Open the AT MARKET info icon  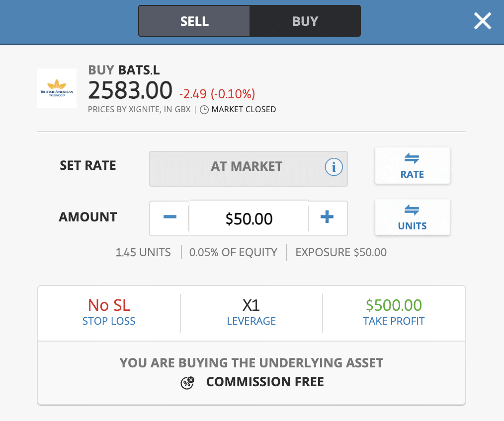click(334, 167)
